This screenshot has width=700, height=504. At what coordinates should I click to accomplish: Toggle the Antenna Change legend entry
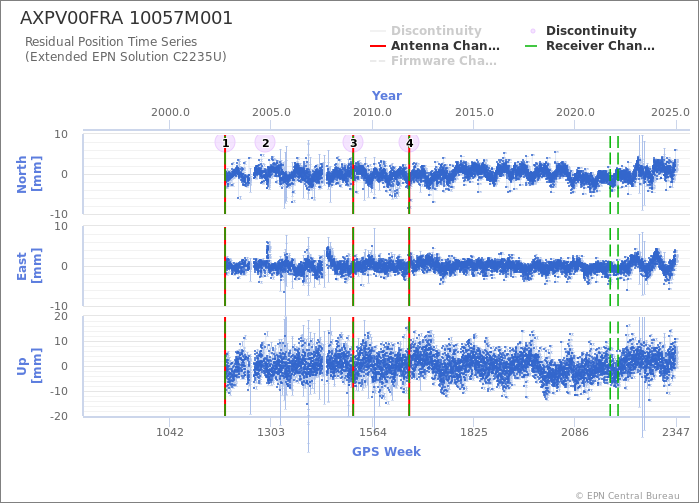point(434,46)
